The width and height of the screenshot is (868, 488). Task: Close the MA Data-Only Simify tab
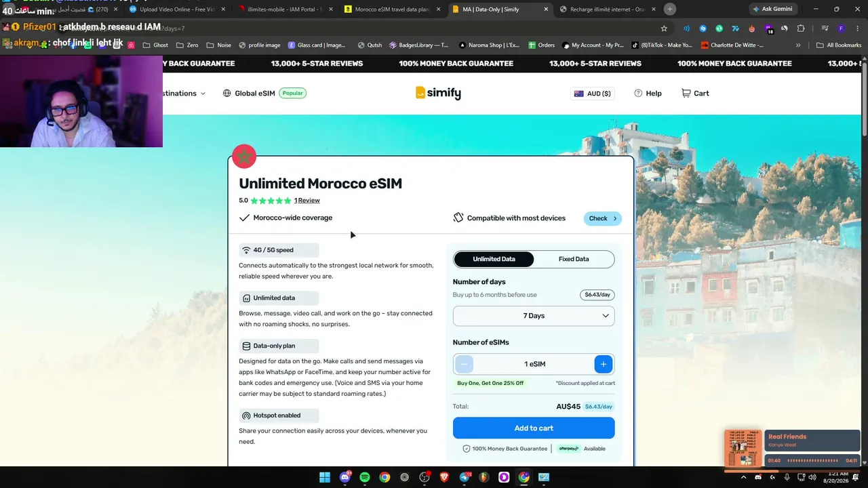coord(546,9)
